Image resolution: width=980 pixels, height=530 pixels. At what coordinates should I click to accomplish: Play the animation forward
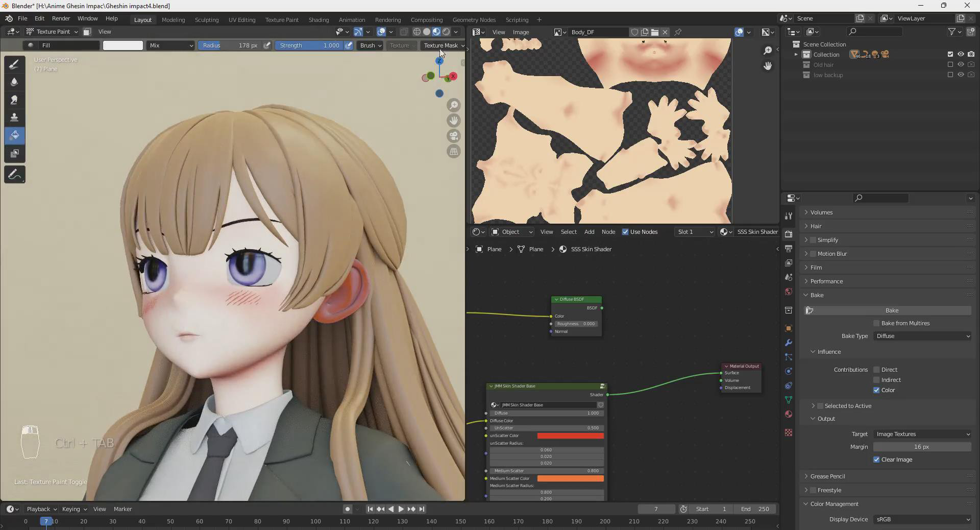401,509
